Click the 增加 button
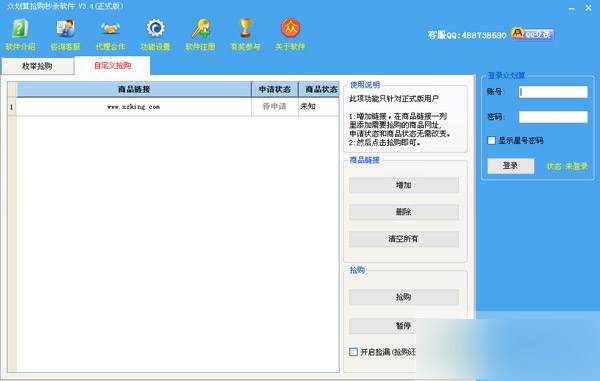 (x=404, y=185)
